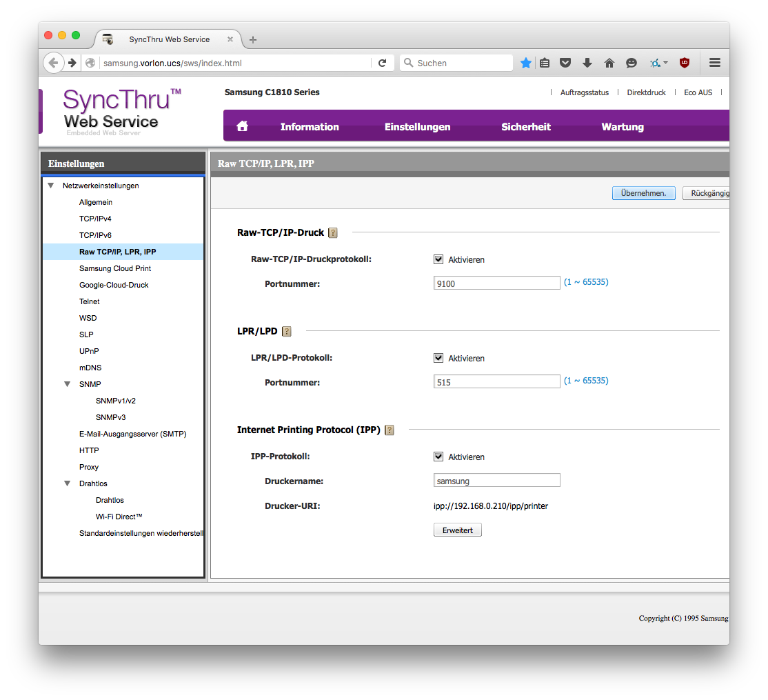Screen dimensions: 768x700
Task: Click the home icon in purple navigation bar
Action: [242, 126]
